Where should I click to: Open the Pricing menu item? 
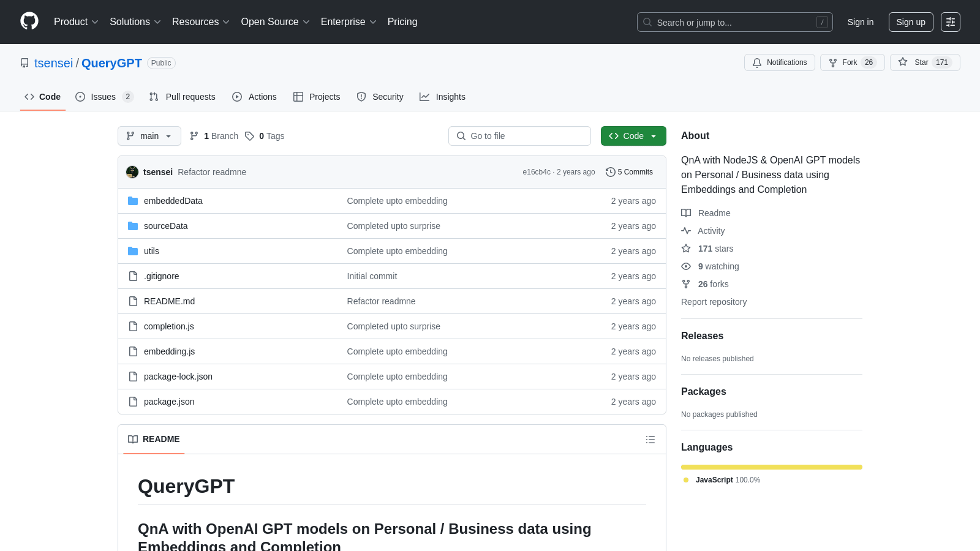[x=402, y=21]
